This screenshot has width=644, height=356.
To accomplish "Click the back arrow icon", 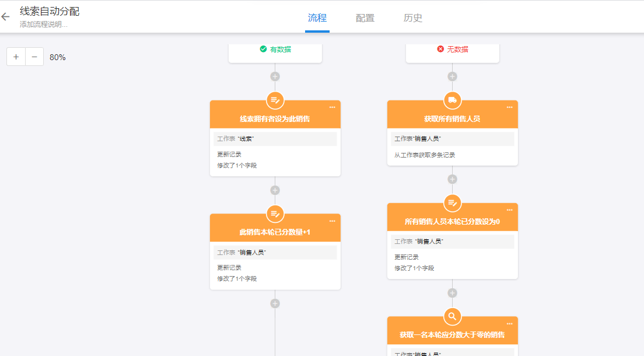I will click(x=6, y=17).
